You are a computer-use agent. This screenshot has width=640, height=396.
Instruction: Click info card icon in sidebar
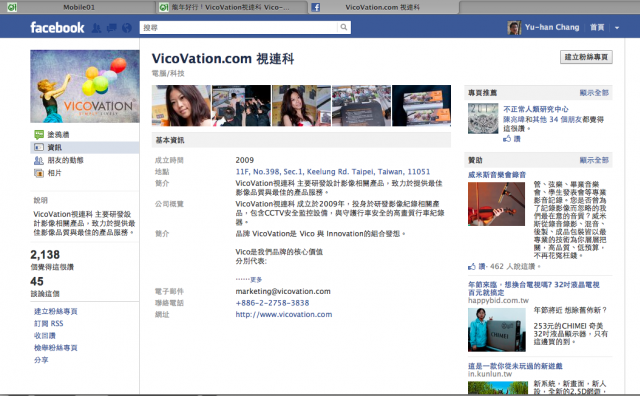[x=39, y=147]
